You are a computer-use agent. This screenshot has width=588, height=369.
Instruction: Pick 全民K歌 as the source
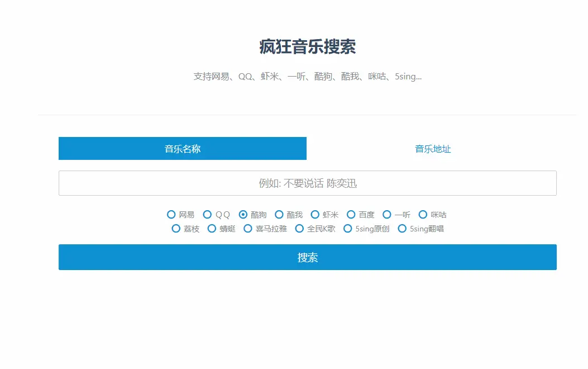pos(300,229)
